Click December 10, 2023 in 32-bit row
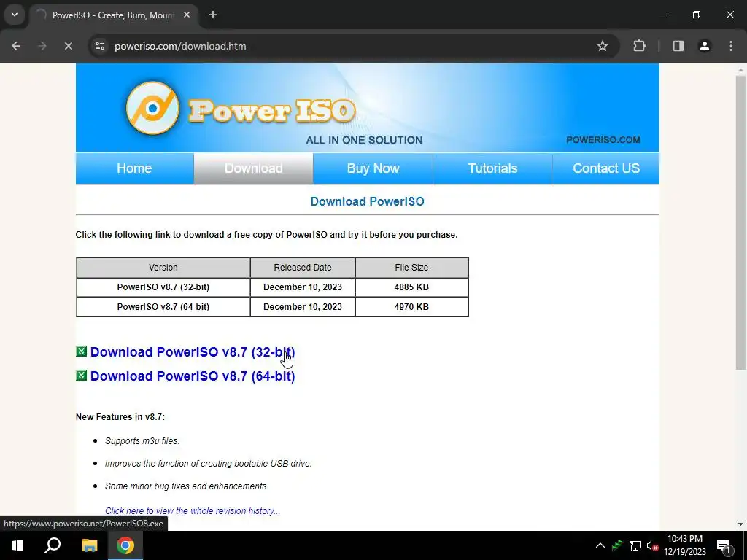This screenshot has width=747, height=560. [x=303, y=287]
